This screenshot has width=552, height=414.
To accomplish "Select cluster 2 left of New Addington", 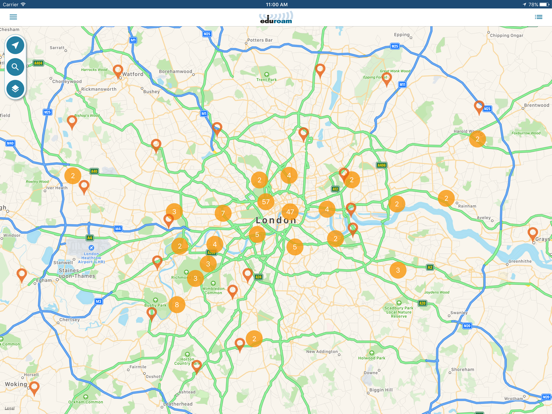I will pyautogui.click(x=254, y=339).
